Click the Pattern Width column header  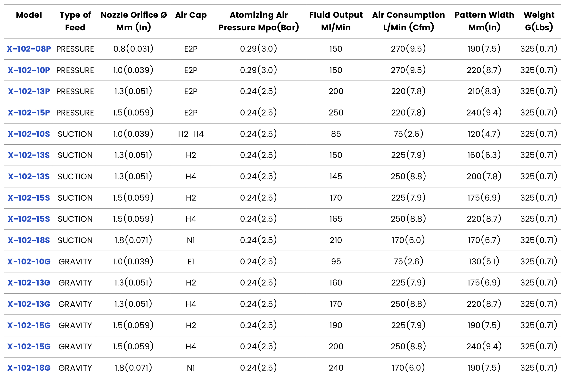(x=484, y=21)
